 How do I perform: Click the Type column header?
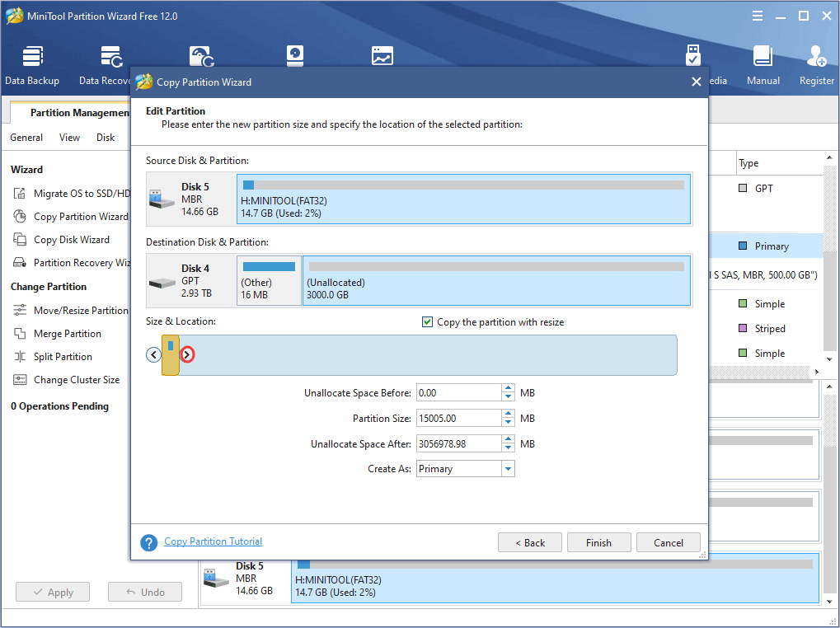click(748, 163)
